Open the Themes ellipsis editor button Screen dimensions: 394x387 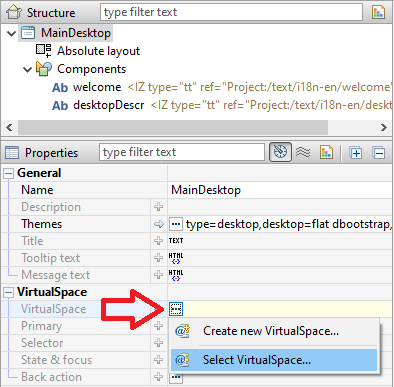pos(176,224)
